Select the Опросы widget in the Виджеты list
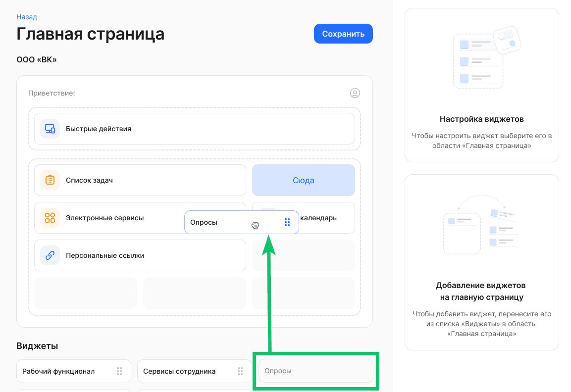The image size is (571, 392). [x=315, y=371]
